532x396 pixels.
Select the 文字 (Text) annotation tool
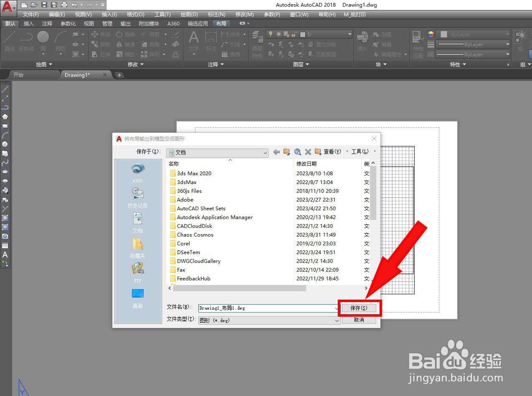point(194,41)
